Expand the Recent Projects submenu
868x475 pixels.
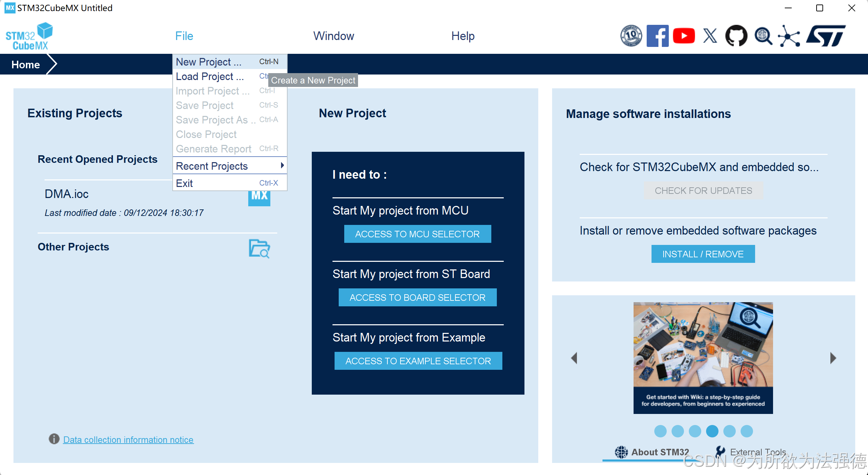[230, 166]
